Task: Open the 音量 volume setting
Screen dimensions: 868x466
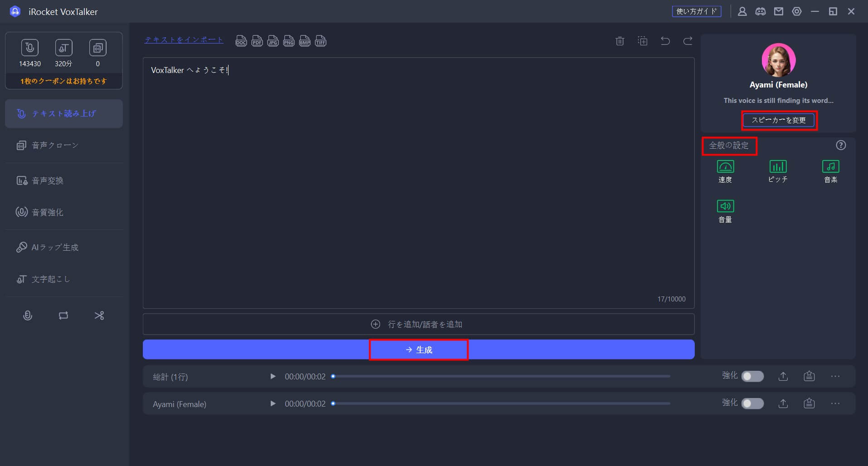Action: point(725,211)
